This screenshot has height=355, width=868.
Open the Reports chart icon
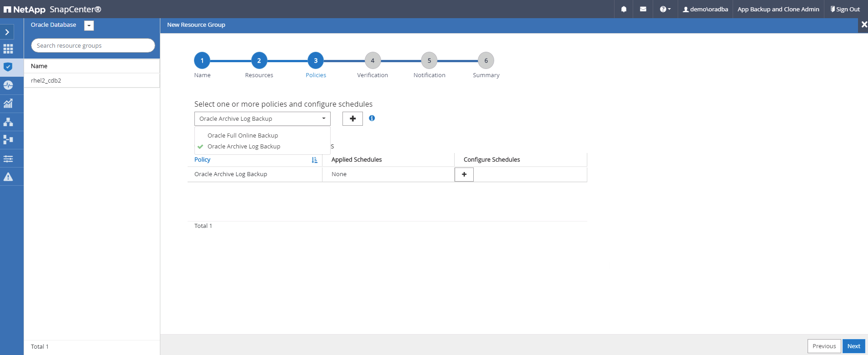tap(8, 104)
